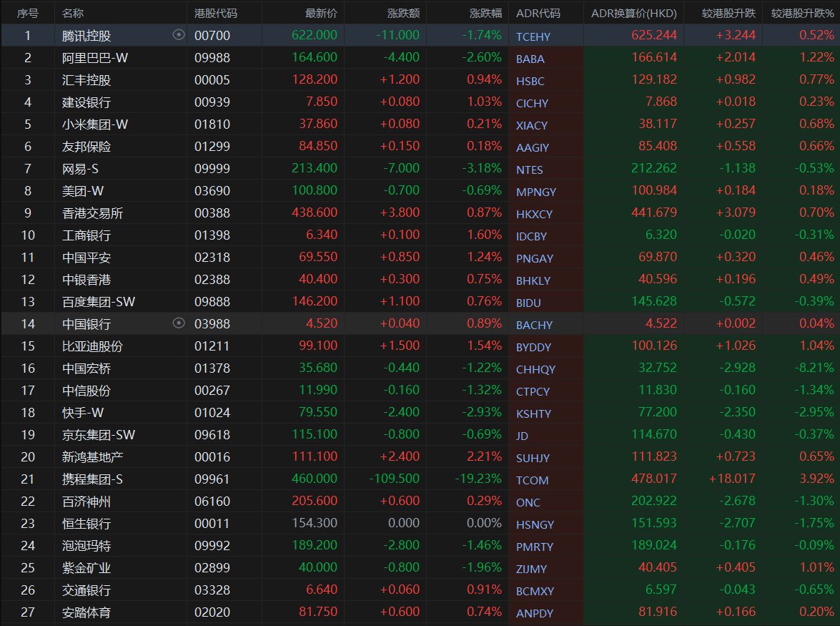This screenshot has height=626, width=840.
Task: Click the 港股代码 column header
Action: (x=216, y=13)
